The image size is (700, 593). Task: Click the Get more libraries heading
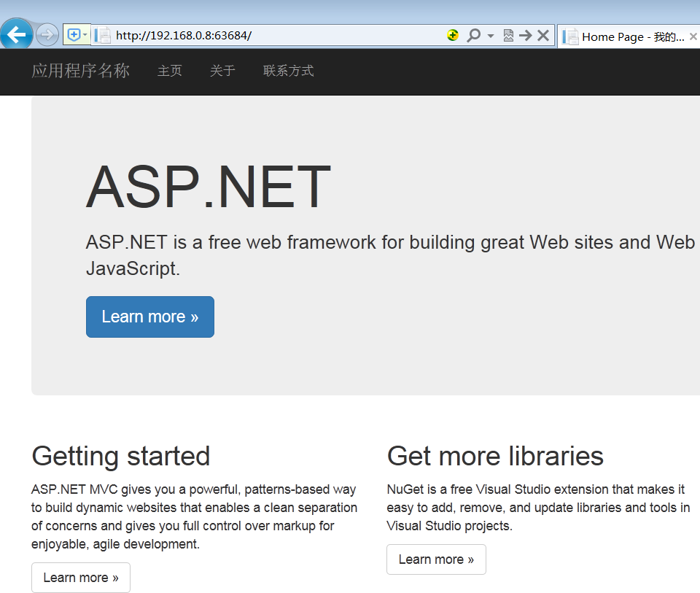click(495, 457)
